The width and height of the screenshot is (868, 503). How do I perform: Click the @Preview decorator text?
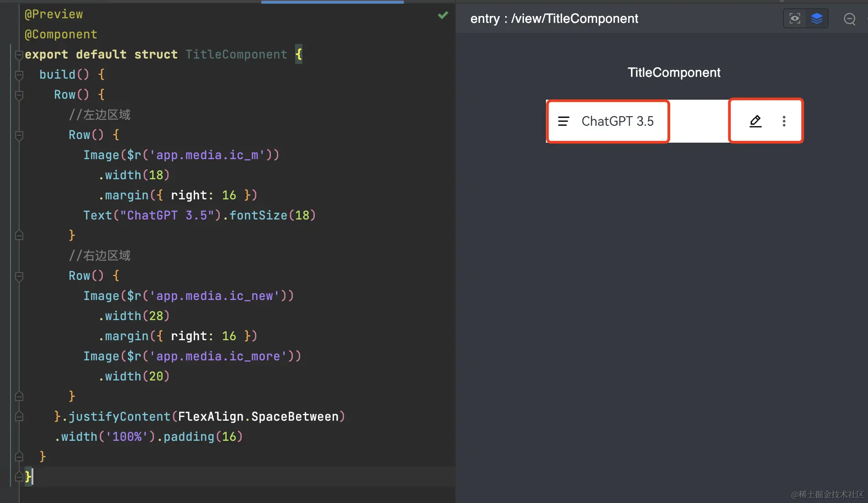[54, 14]
